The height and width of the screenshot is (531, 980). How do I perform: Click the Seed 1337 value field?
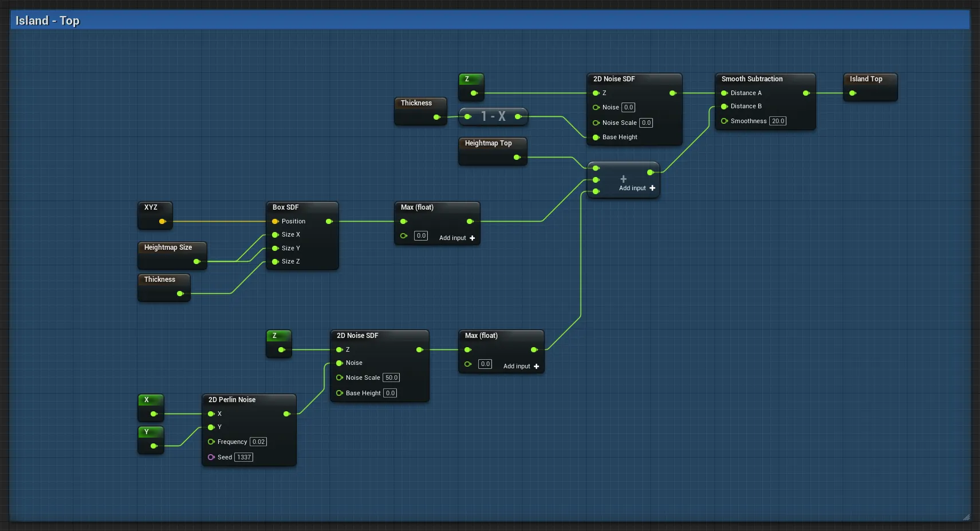[x=244, y=457]
